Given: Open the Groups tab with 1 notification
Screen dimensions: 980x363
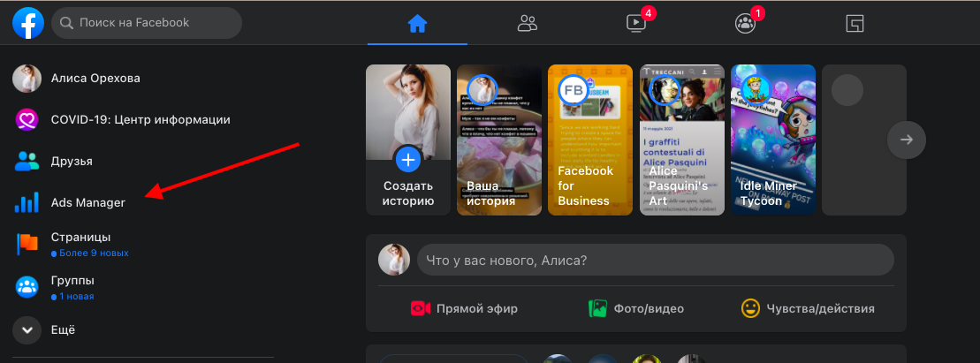Looking at the screenshot, I should (x=745, y=24).
